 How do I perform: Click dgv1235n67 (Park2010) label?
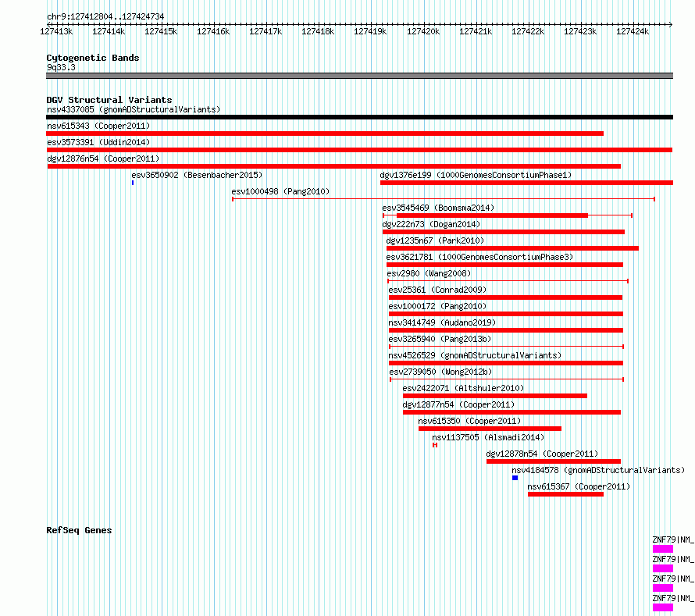(x=435, y=240)
